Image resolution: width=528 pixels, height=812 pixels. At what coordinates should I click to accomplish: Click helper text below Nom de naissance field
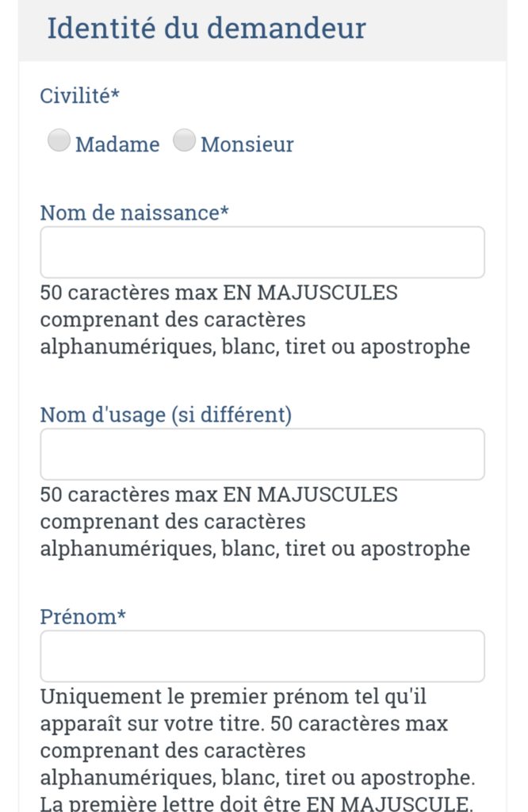[255, 320]
